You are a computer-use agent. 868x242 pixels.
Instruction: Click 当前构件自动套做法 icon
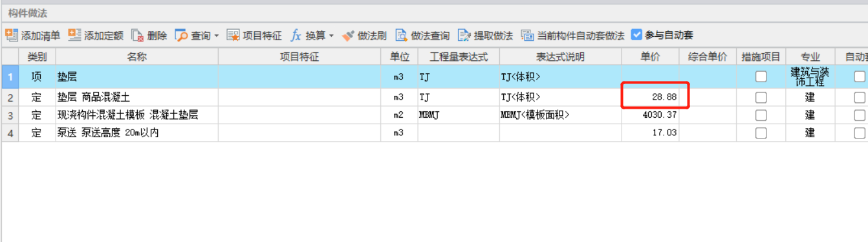pyautogui.click(x=527, y=36)
